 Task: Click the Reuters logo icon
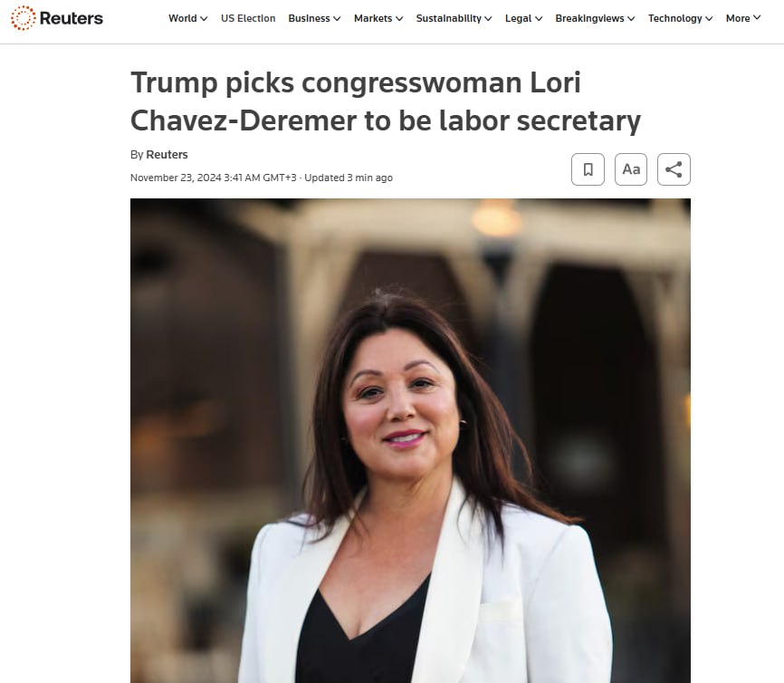23,18
